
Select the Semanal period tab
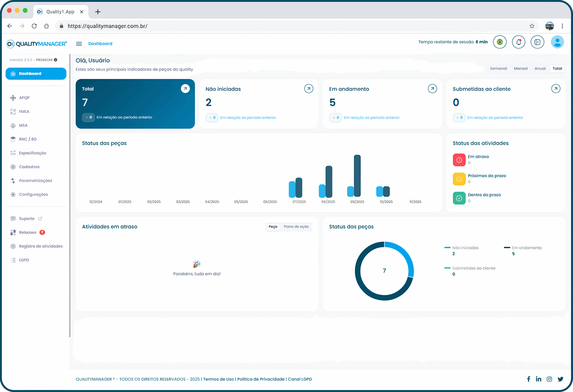pos(498,68)
